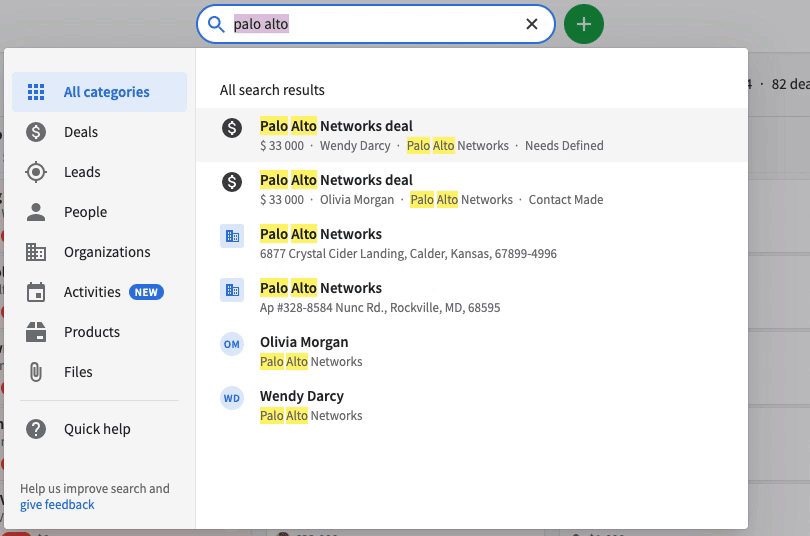This screenshot has width=810, height=536.
Task: Open Quick help
Action: point(100,429)
